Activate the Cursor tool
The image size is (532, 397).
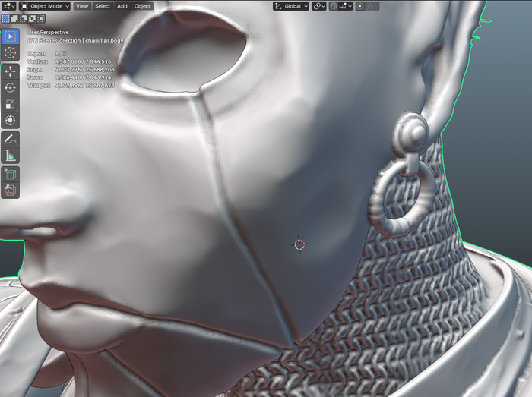tap(11, 53)
